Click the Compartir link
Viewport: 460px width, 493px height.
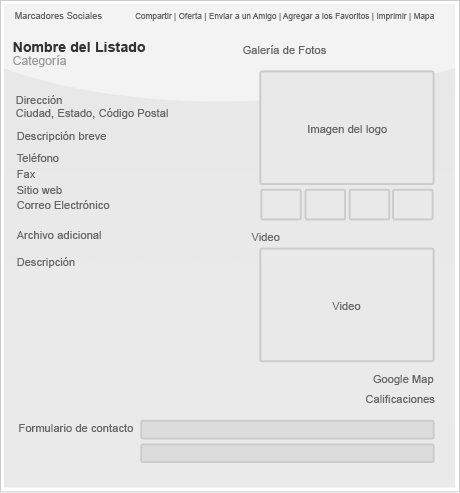point(153,16)
